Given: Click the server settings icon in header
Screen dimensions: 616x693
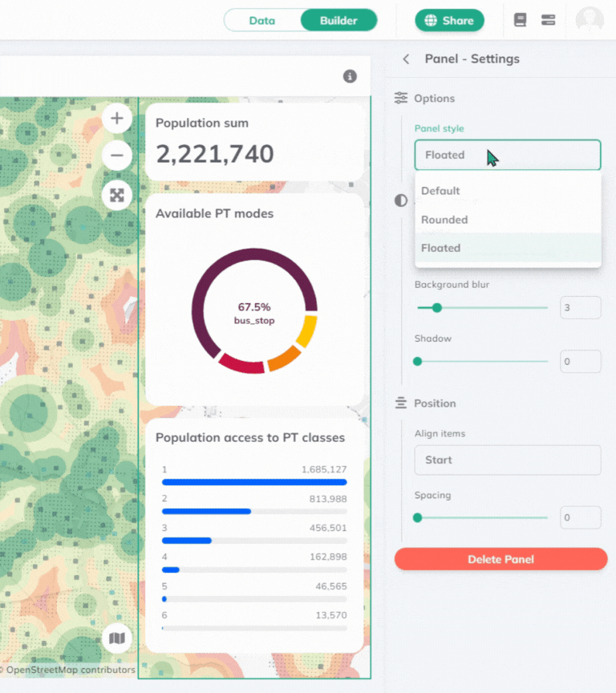Looking at the screenshot, I should [549, 20].
